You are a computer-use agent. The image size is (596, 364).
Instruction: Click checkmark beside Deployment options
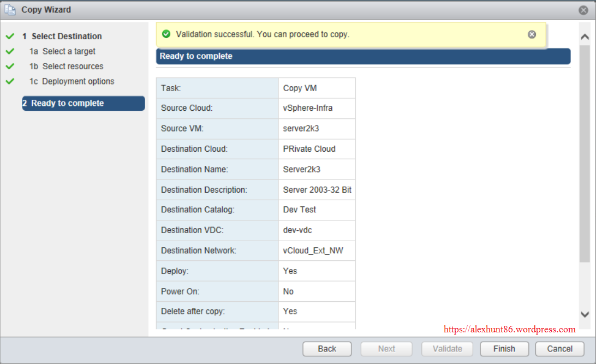[9, 81]
